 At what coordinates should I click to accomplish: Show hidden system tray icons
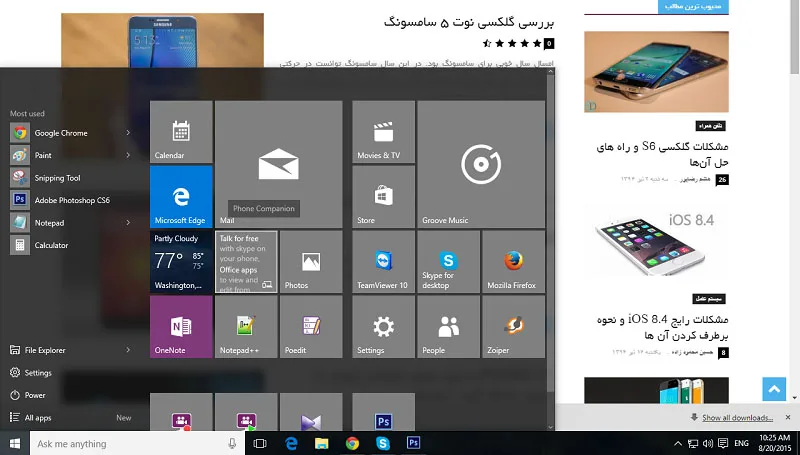tap(678, 444)
